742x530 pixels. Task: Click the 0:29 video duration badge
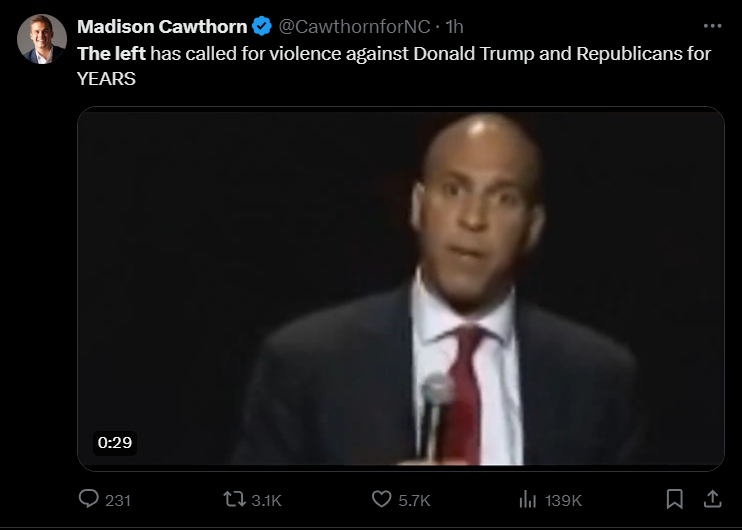coord(115,443)
